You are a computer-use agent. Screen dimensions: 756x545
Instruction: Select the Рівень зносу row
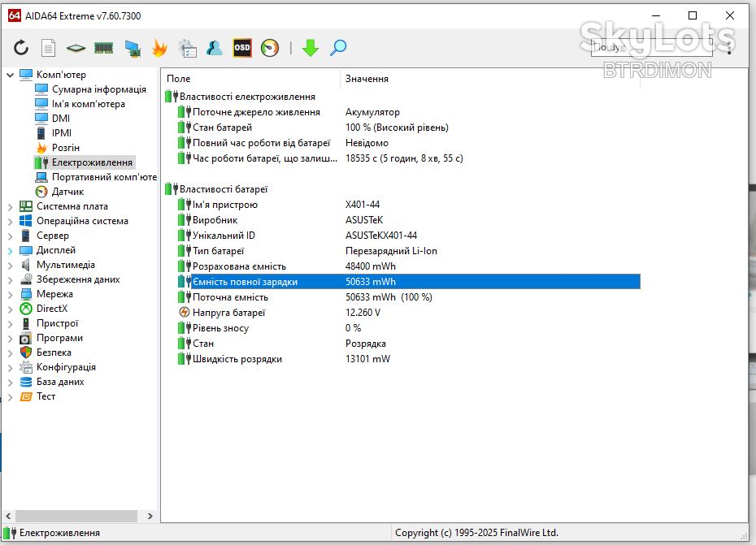409,328
